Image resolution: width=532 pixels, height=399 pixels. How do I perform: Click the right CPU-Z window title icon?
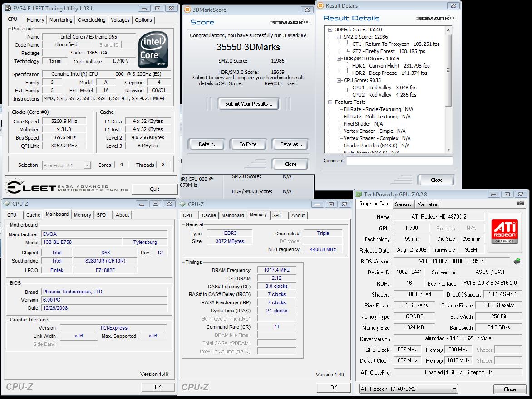coord(182,204)
